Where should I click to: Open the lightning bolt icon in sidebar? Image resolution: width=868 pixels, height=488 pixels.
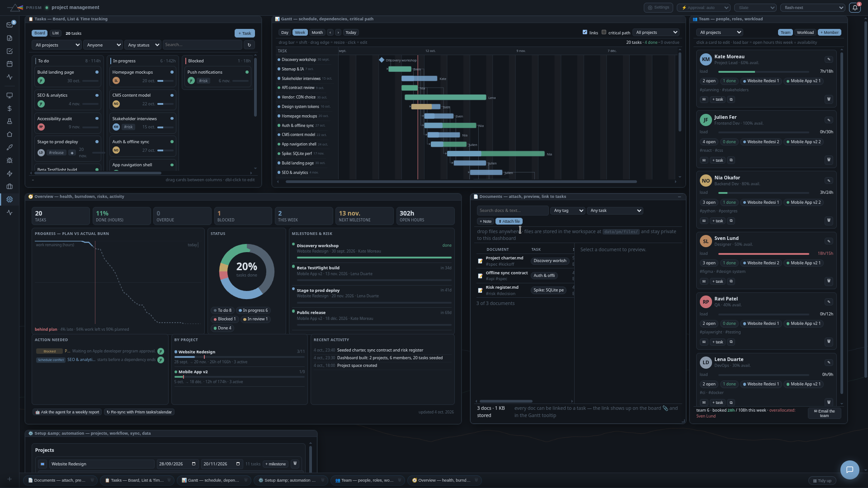click(x=9, y=174)
